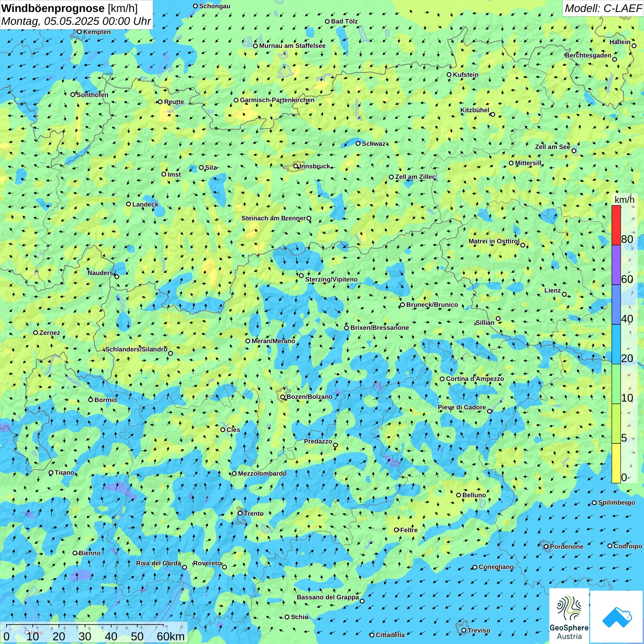Click the 'Spilimbergo' label

617,502
